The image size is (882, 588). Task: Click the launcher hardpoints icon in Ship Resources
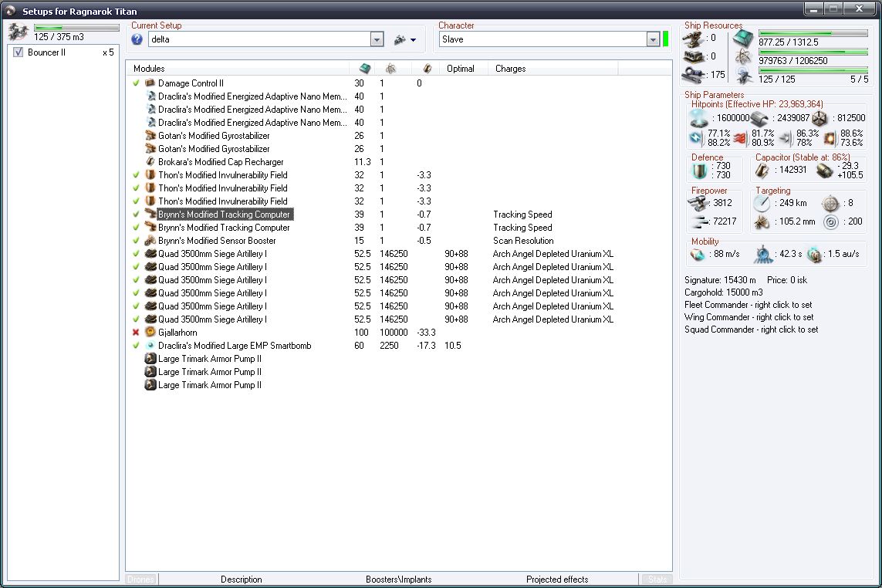692,57
